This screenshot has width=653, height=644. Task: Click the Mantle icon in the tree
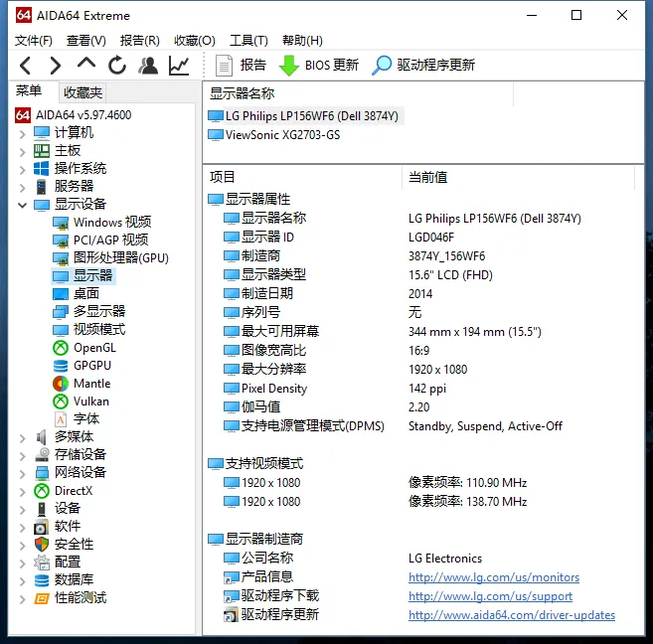(x=61, y=384)
